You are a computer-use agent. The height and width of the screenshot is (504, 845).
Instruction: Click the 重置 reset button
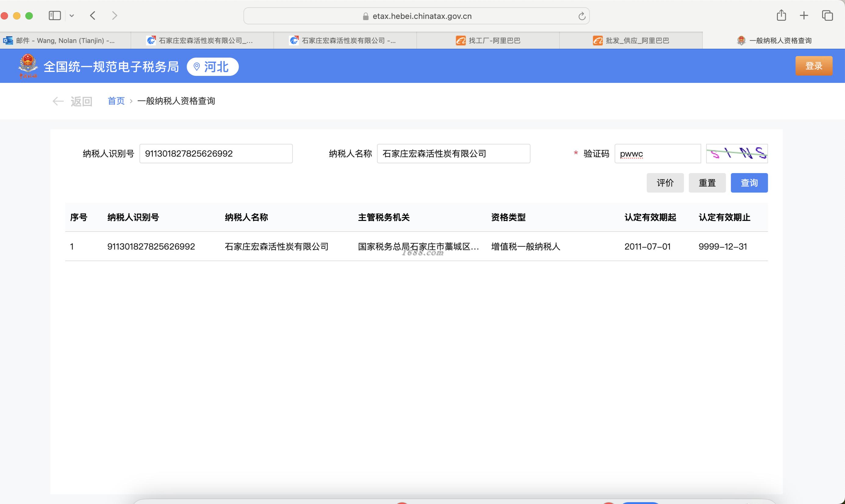click(x=707, y=183)
